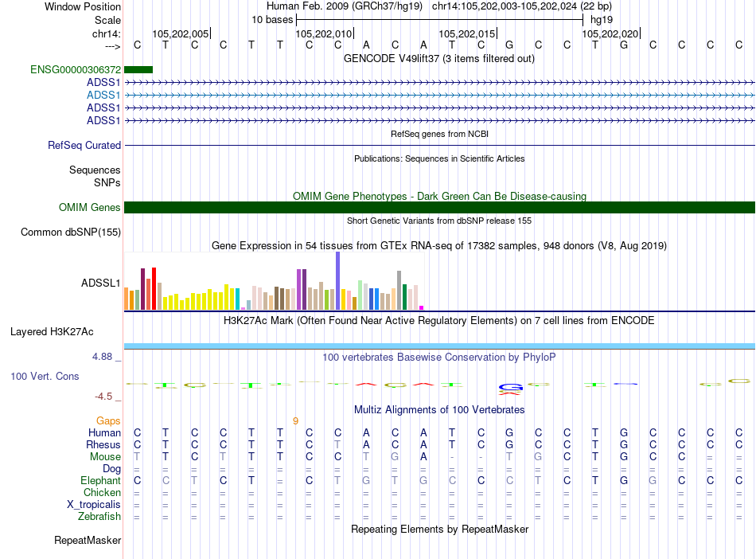756x559 pixels.
Task: Open the Layered H3K27Ac track label
Action: point(52,331)
